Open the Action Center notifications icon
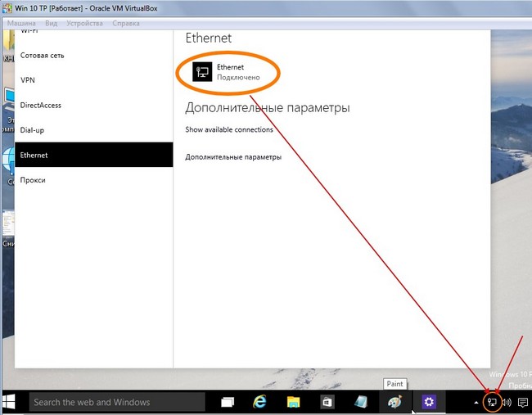 pos(523,402)
